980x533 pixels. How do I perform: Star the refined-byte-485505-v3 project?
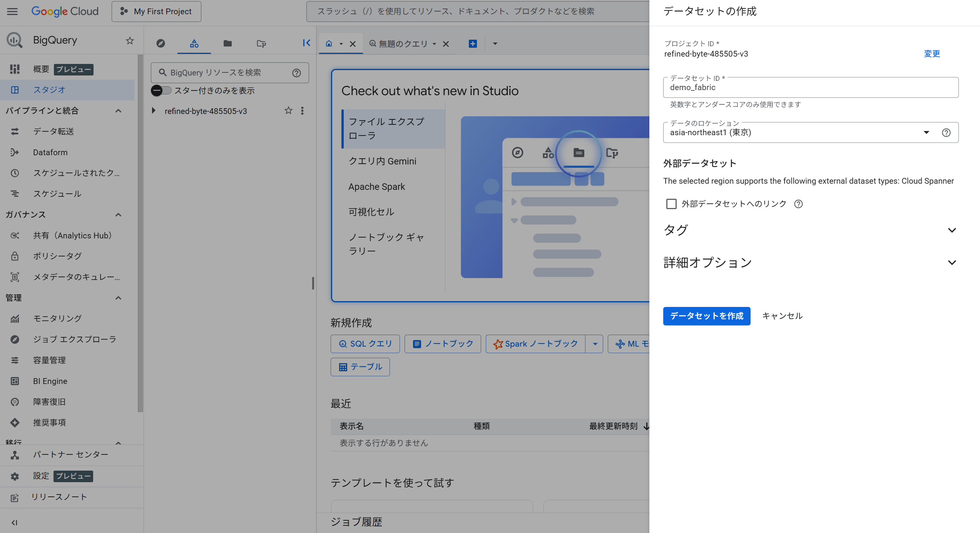click(x=288, y=111)
